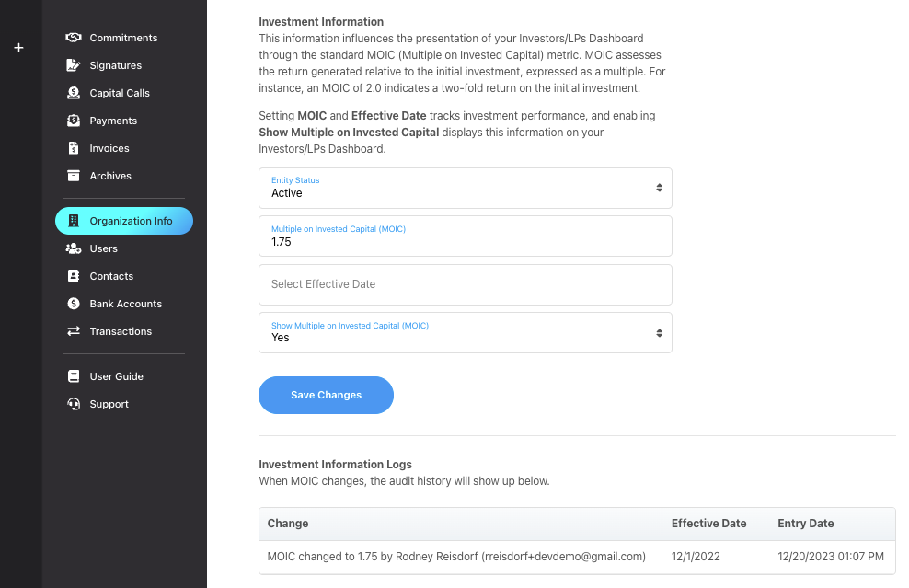Open the Entity Status dropdown
This screenshot has width=909, height=588.
465,189
